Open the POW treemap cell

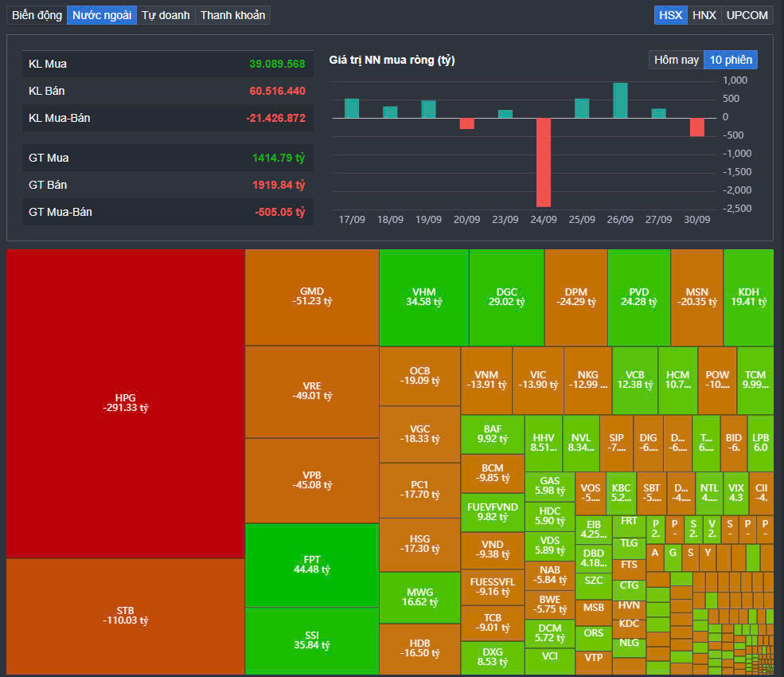(717, 380)
